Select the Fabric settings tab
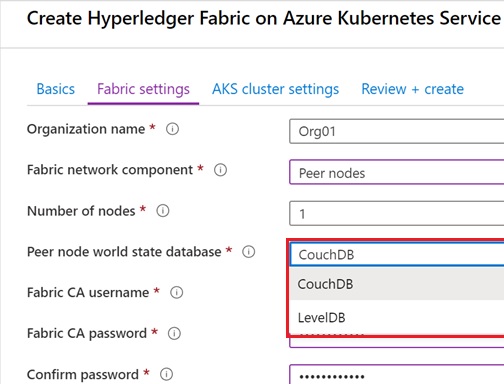 pos(143,89)
